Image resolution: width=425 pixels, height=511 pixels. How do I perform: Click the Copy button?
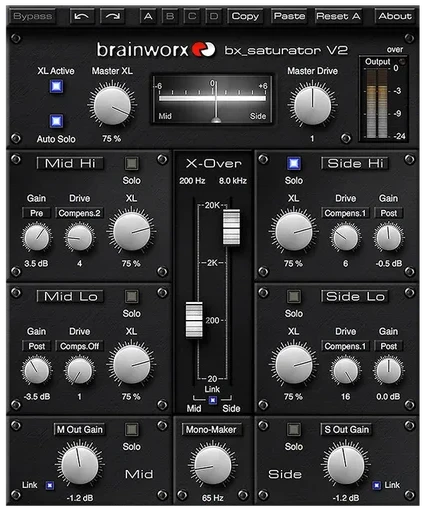[245, 16]
